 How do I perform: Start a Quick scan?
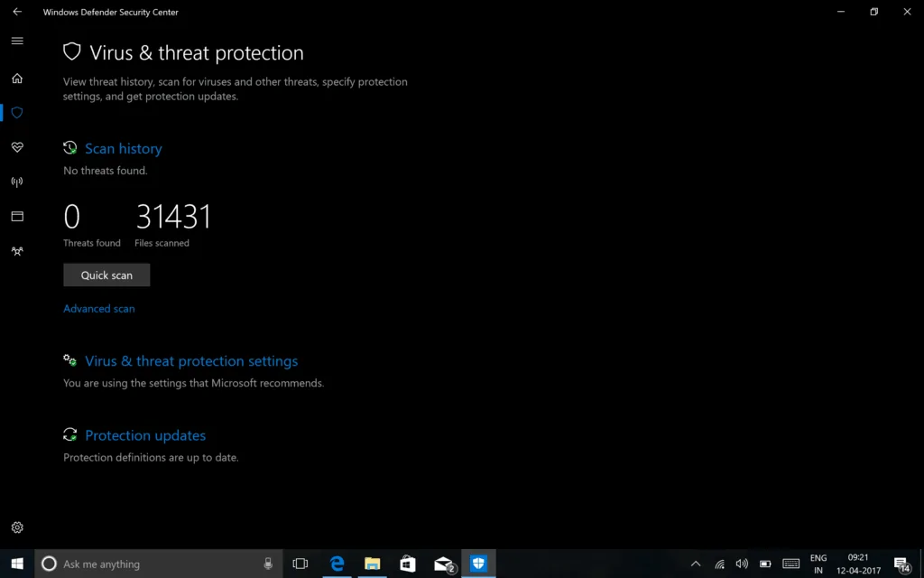[106, 275]
